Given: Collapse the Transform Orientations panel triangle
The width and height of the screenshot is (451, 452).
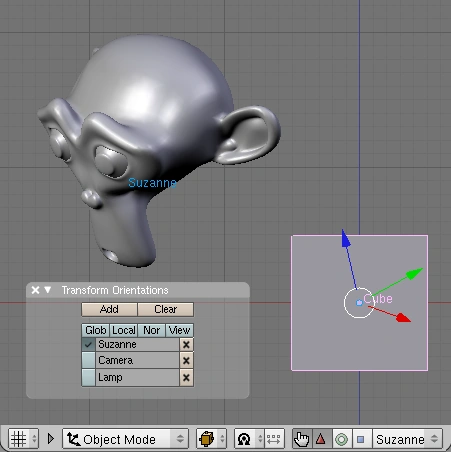Looking at the screenshot, I should 48,290.
